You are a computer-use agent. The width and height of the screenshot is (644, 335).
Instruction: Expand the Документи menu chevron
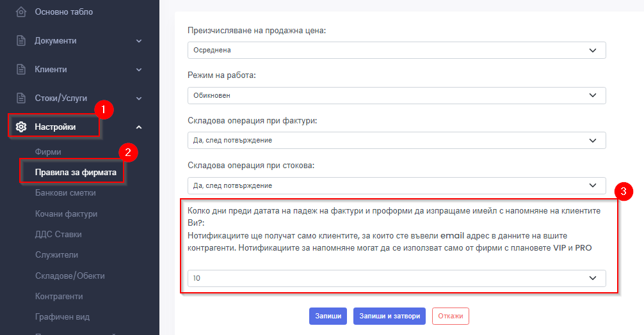139,41
